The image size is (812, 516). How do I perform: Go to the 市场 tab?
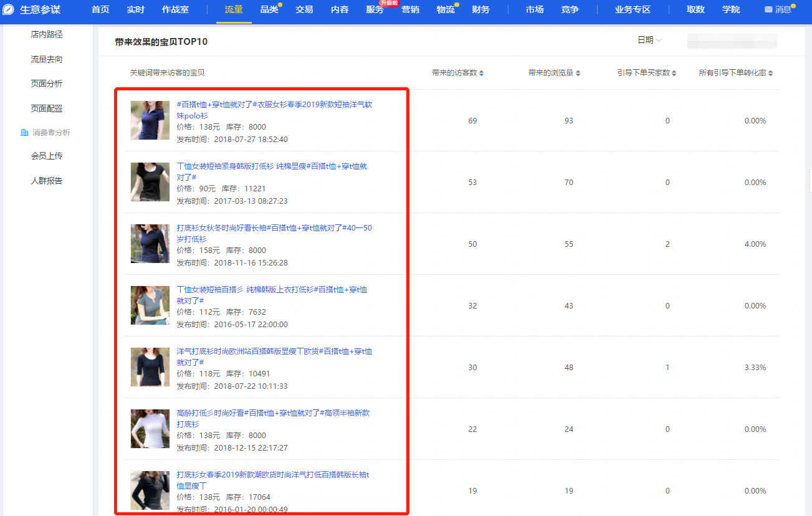pos(534,10)
